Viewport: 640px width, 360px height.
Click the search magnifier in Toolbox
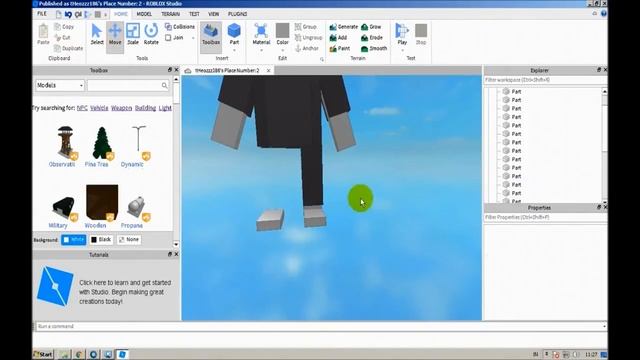click(x=164, y=85)
